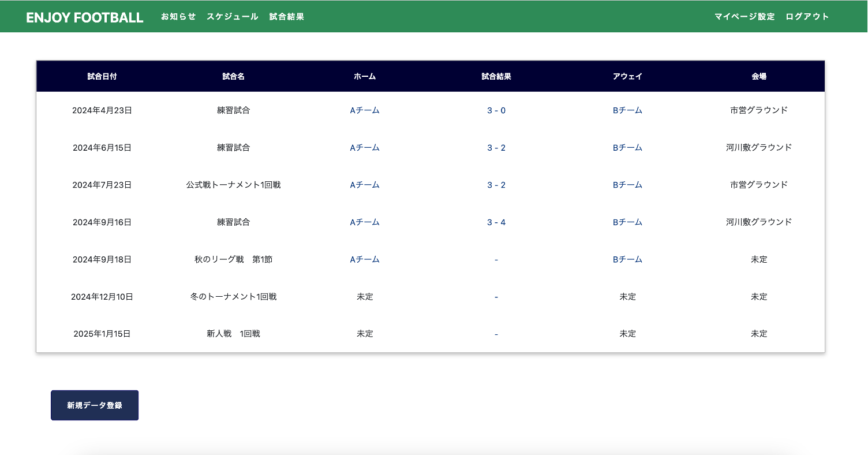Open Aチーム link for the June 15 match
Viewport: 868px width, 455px height.
pos(364,148)
